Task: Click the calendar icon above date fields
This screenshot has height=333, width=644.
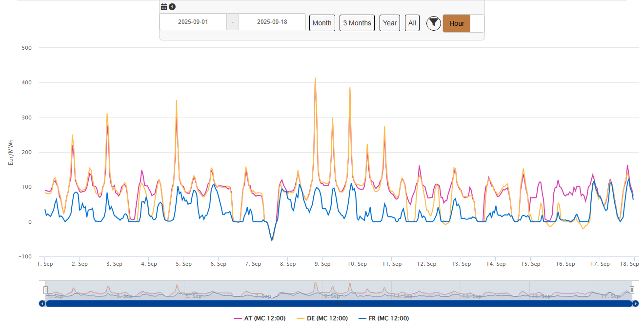Action: [x=164, y=7]
